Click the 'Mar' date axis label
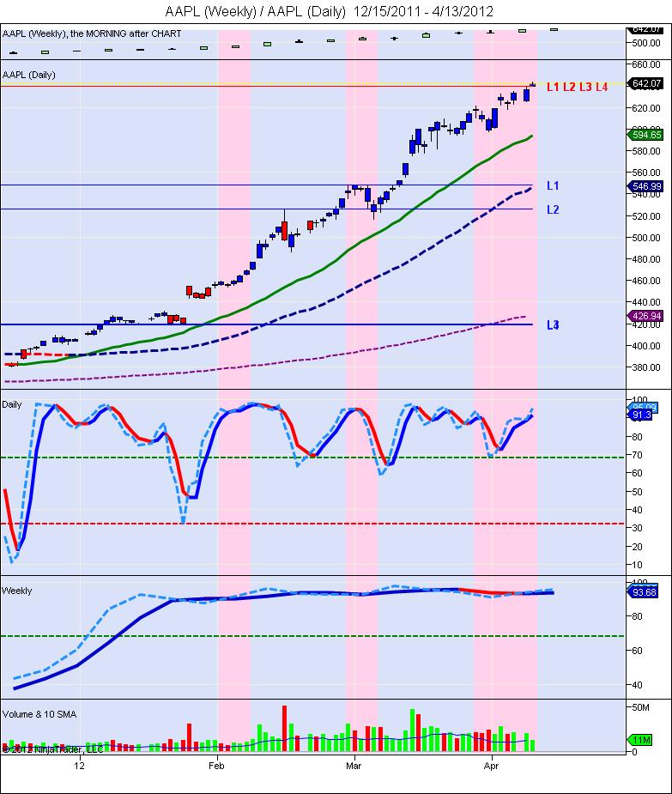This screenshot has width=672, height=794. pyautogui.click(x=354, y=766)
